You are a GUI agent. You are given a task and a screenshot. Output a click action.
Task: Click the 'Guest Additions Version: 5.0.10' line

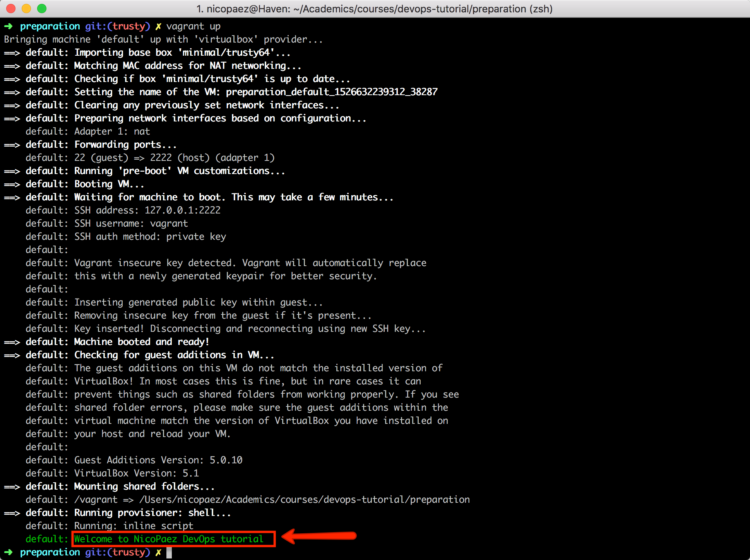click(158, 460)
